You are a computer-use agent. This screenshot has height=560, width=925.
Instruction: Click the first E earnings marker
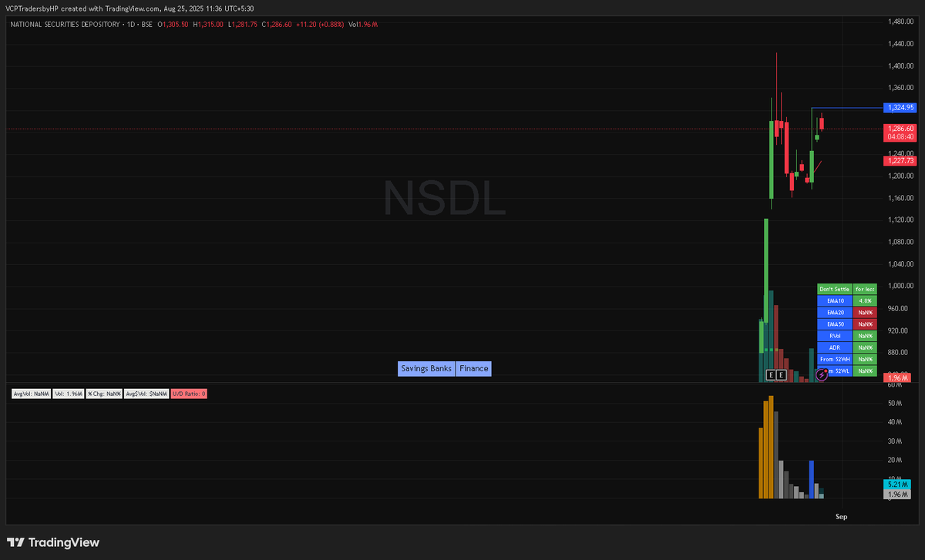tap(771, 375)
